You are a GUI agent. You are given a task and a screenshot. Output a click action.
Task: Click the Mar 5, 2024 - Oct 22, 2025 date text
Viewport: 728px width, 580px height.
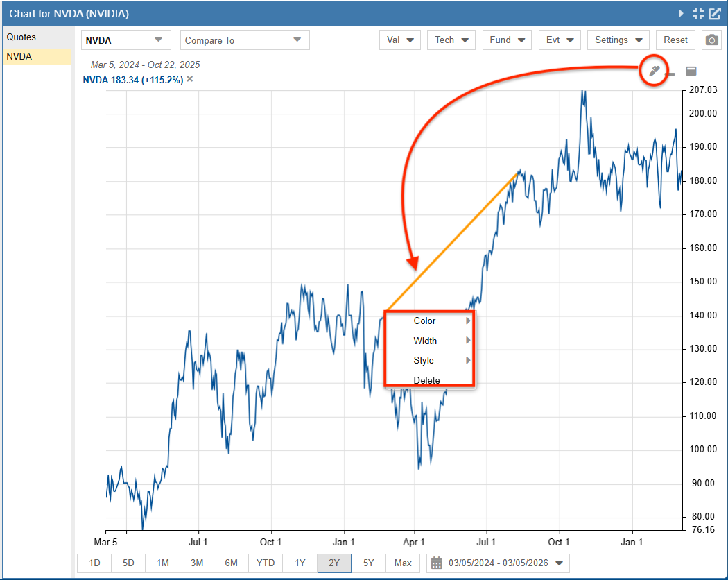tap(146, 65)
